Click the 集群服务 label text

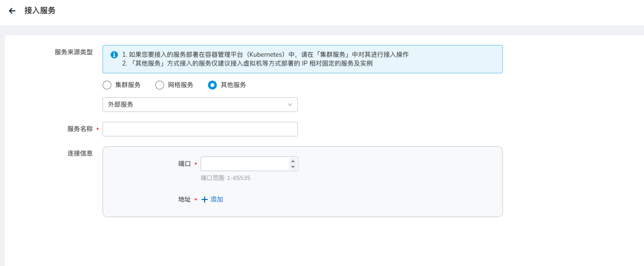[128, 85]
